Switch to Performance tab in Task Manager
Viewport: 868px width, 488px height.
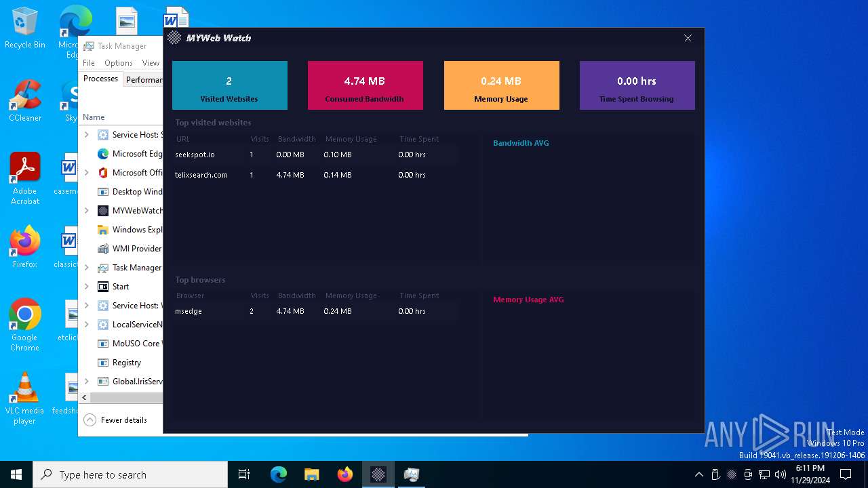(x=143, y=79)
